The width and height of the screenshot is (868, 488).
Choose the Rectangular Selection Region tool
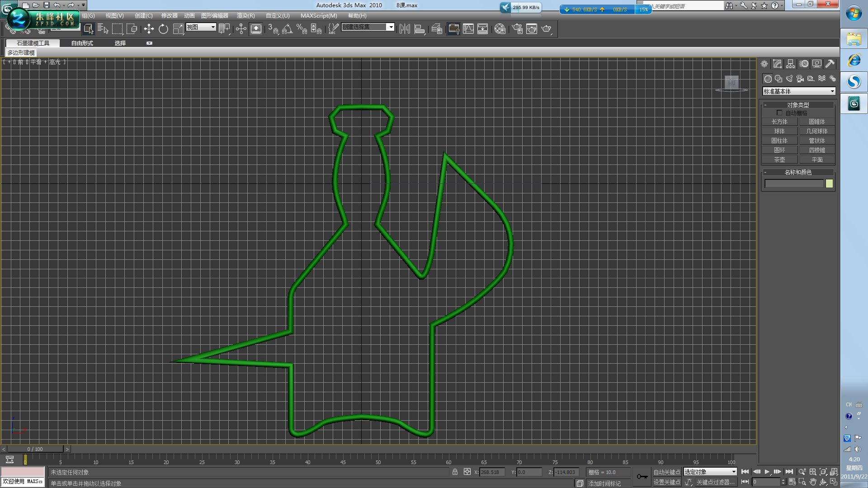pyautogui.click(x=118, y=29)
